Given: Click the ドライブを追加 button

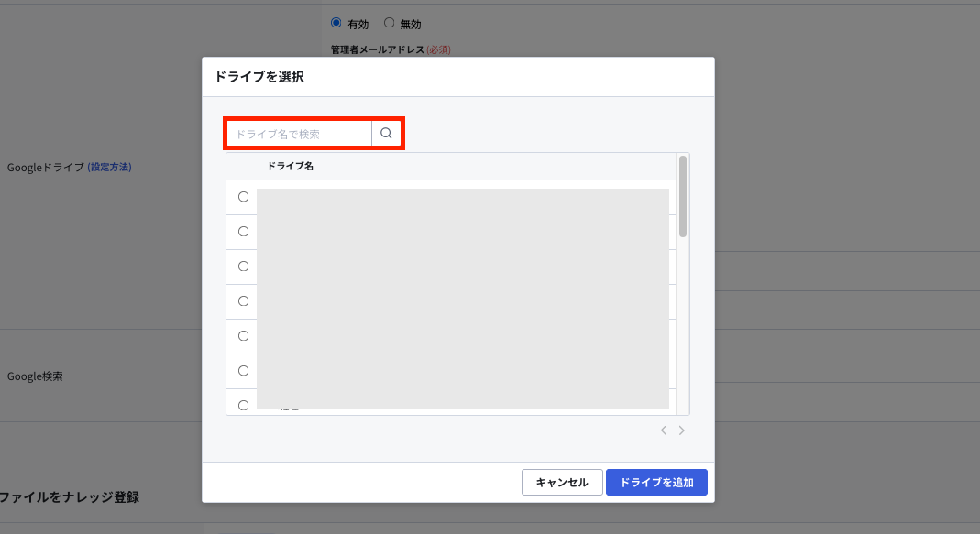Looking at the screenshot, I should 656,482.
